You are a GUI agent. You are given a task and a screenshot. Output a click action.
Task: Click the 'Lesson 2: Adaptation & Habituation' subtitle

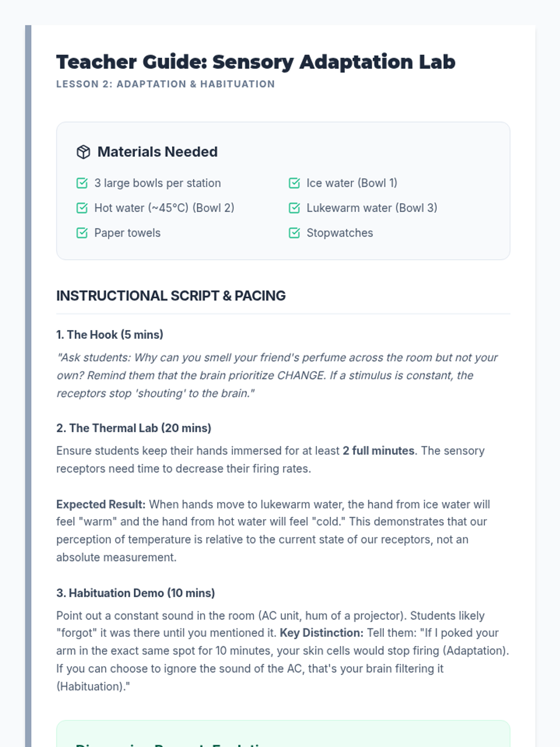click(x=166, y=84)
